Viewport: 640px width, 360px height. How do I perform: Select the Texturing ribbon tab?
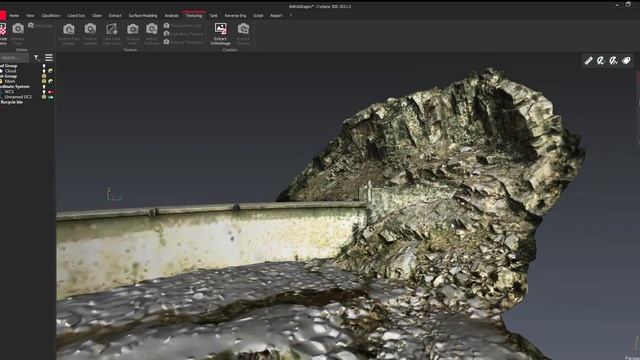(x=194, y=16)
